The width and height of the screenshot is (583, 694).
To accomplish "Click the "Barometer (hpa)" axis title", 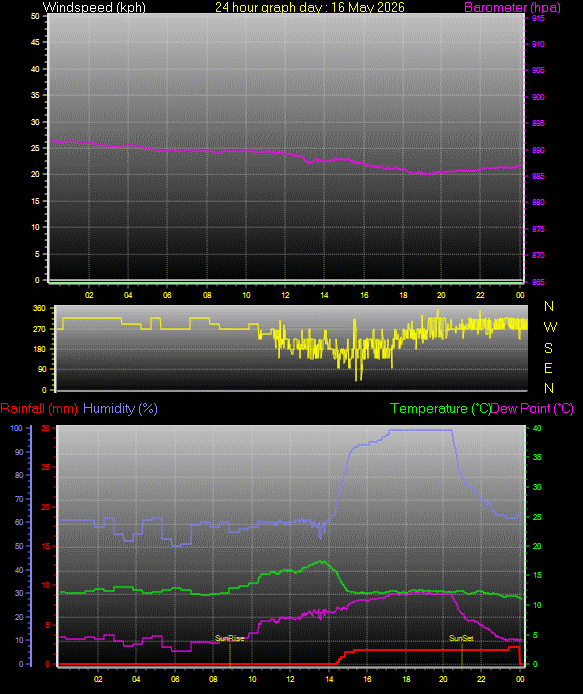I will point(512,7).
